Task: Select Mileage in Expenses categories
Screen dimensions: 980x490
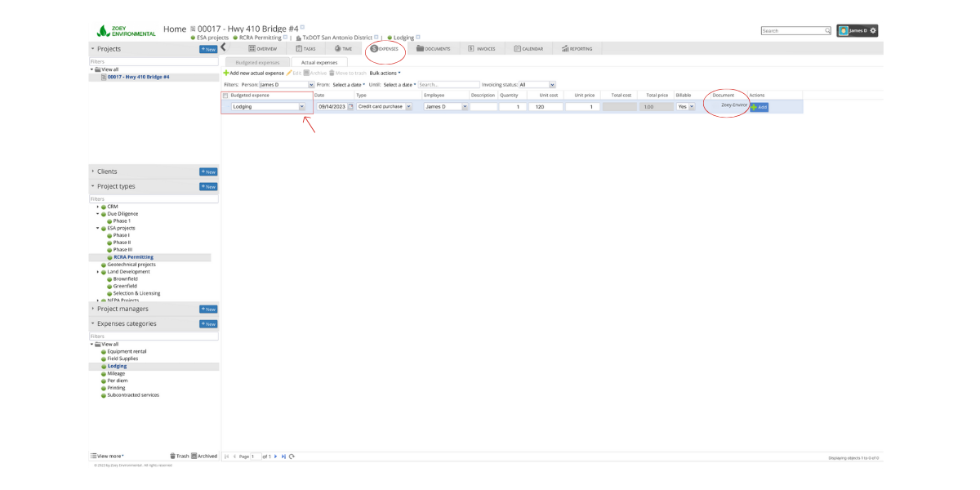Action: (x=117, y=373)
